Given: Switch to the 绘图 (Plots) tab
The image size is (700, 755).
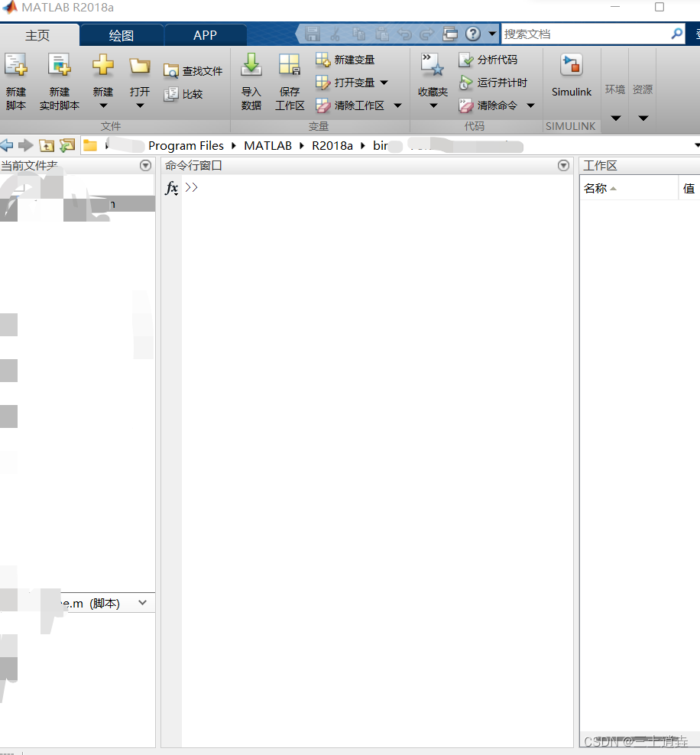Looking at the screenshot, I should coord(122,35).
